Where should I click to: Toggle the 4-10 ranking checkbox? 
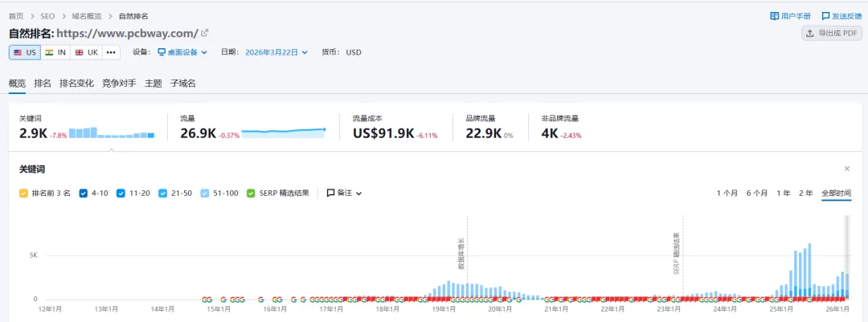click(84, 194)
